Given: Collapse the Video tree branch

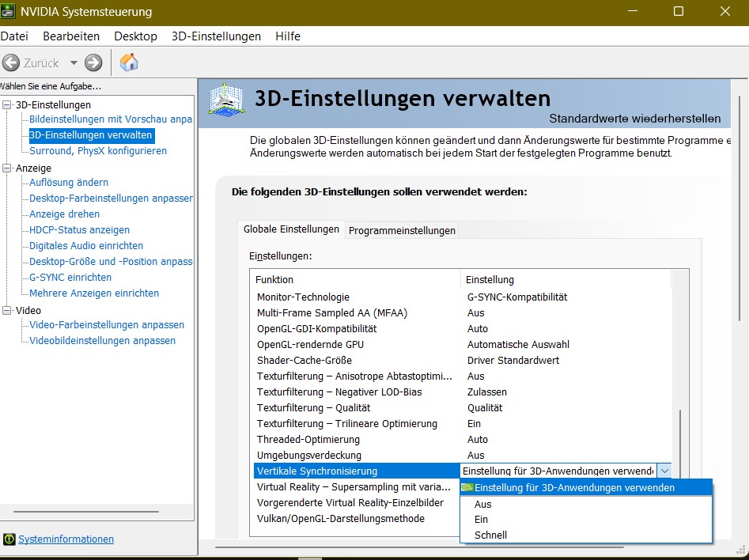Looking at the screenshot, I should (6, 310).
